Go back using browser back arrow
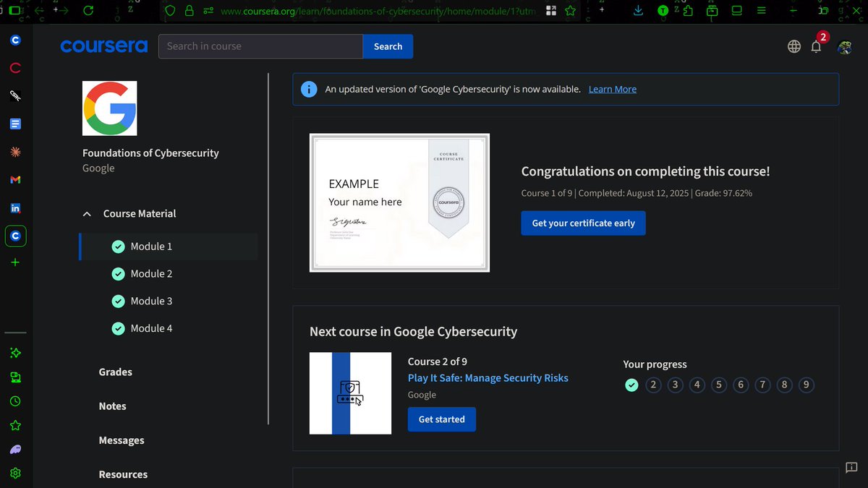This screenshot has width=868, height=488. coord(39,10)
